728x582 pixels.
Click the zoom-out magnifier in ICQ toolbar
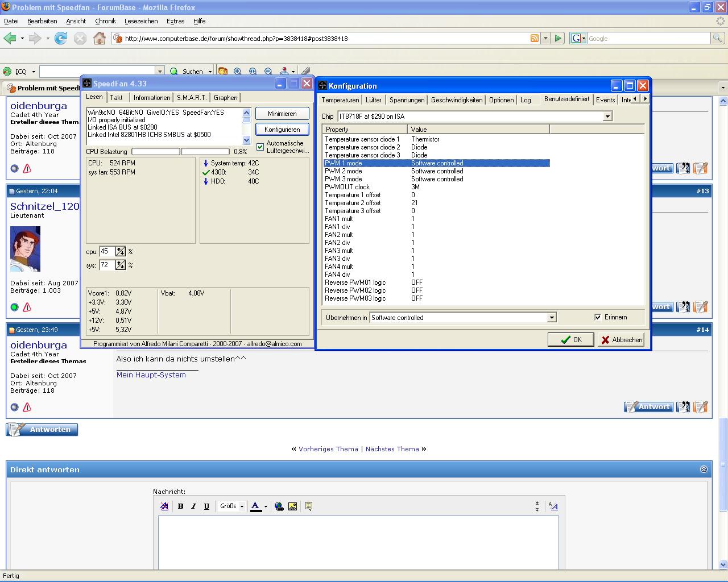268,71
